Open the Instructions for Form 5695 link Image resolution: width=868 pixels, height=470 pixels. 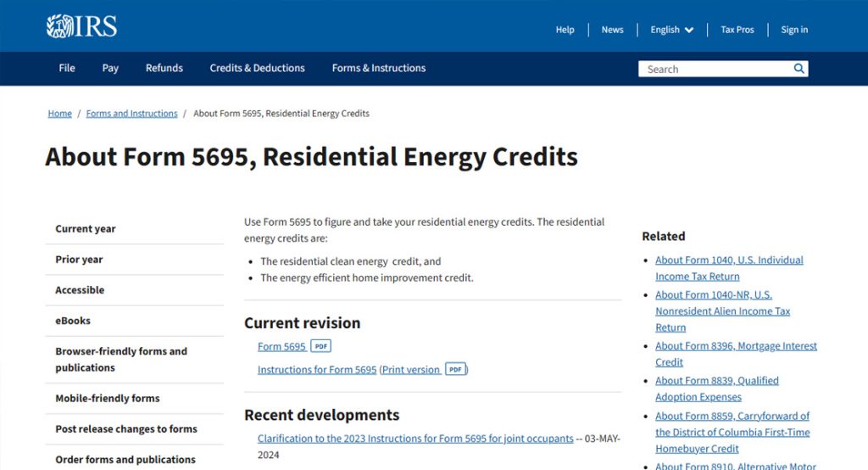click(x=317, y=370)
